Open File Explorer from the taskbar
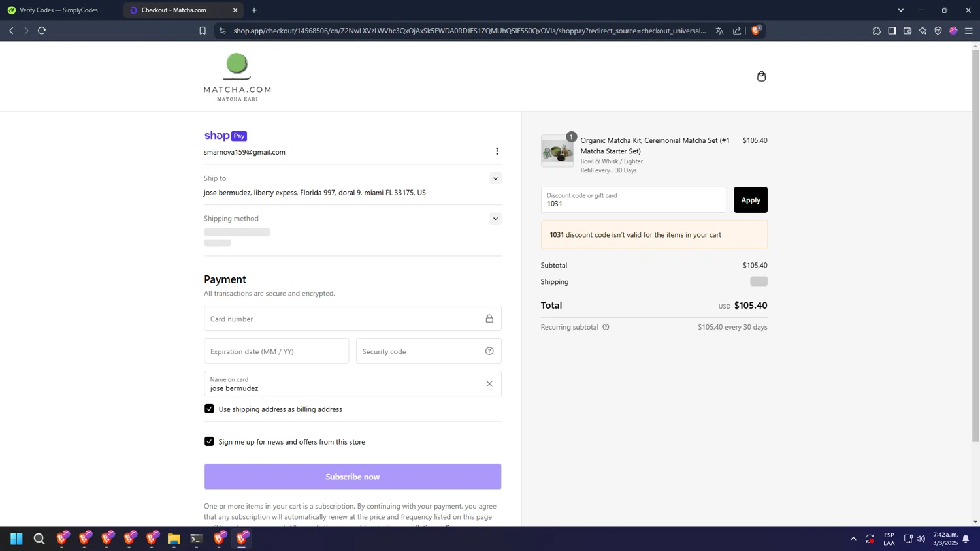Viewport: 980px width, 551px height. [x=174, y=539]
